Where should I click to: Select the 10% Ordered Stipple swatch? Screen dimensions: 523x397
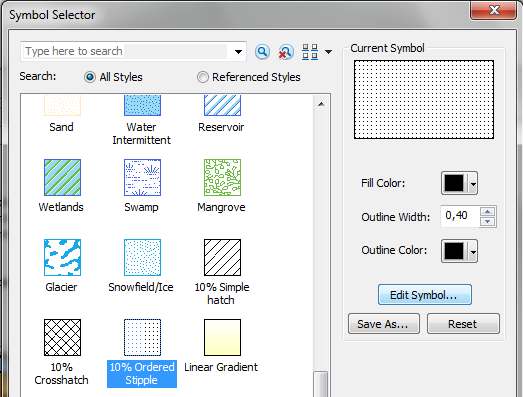[x=142, y=338]
